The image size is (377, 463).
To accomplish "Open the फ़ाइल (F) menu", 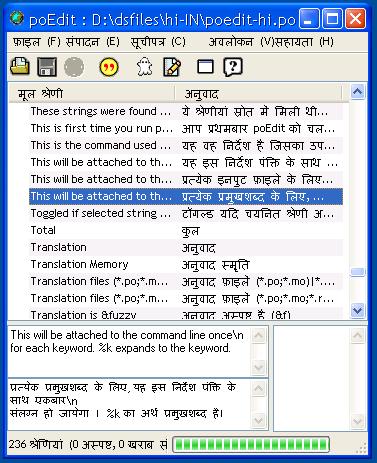I will tap(37, 42).
